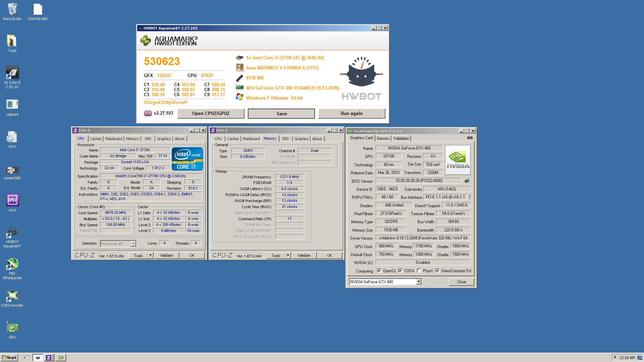Switch to Graphics tab in left CPU-Z
This screenshot has height=362, width=644.
[x=164, y=139]
